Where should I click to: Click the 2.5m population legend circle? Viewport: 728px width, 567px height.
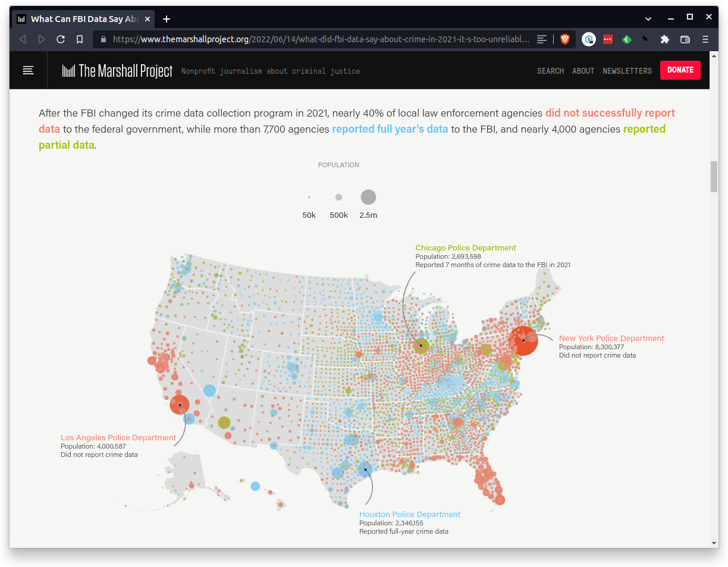point(368,197)
